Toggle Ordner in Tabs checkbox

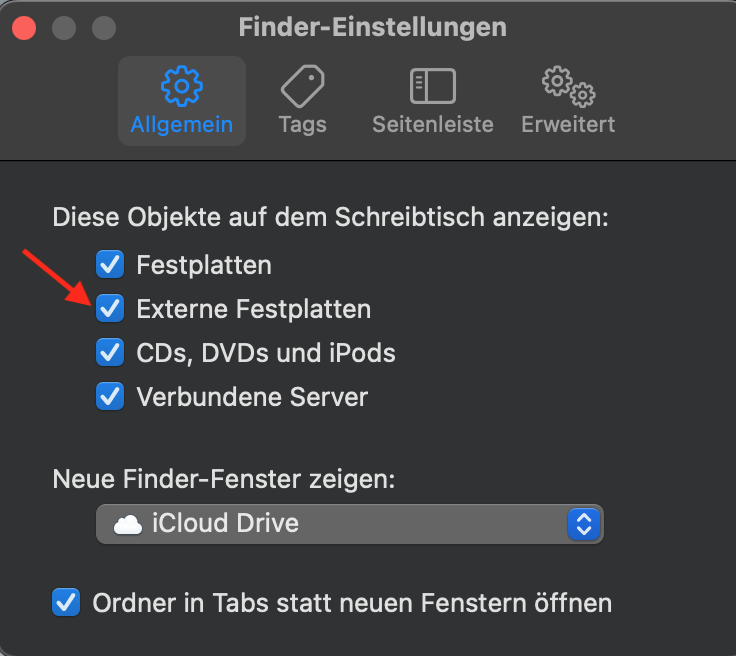pyautogui.click(x=66, y=603)
